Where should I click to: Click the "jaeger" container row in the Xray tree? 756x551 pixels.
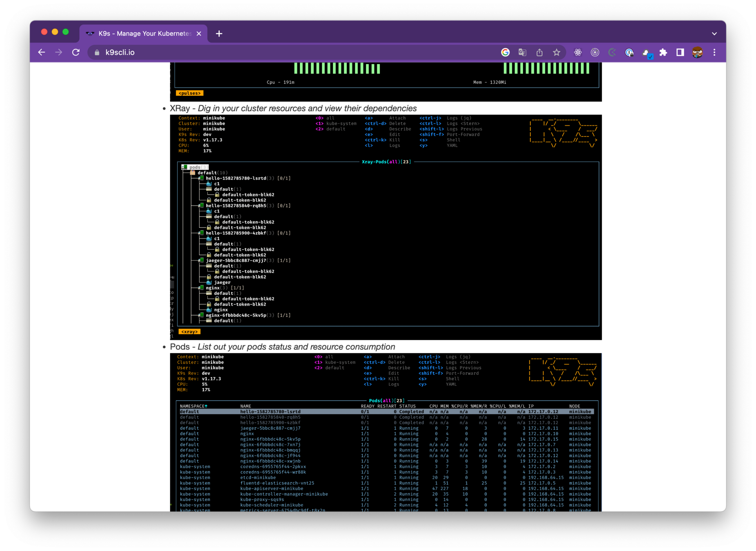[218, 282]
